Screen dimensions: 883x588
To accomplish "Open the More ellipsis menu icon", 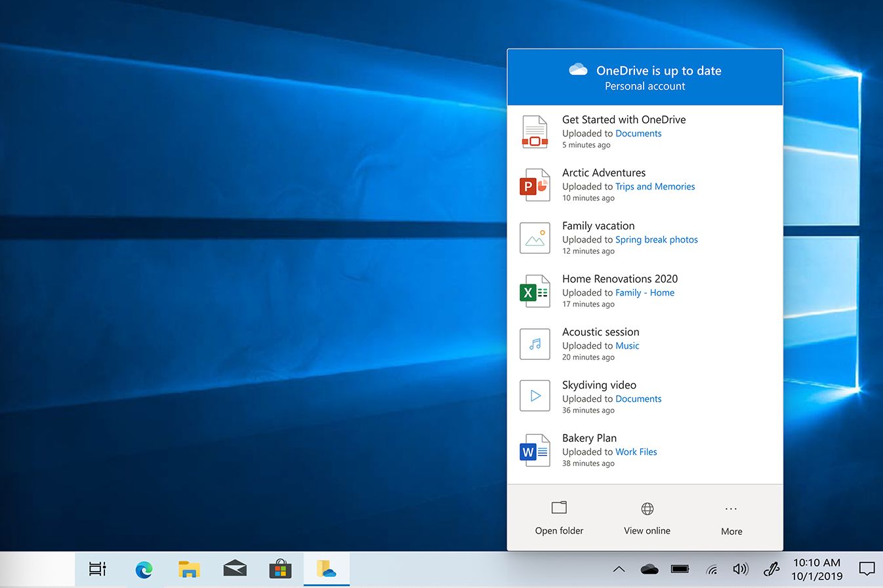I will (x=731, y=508).
